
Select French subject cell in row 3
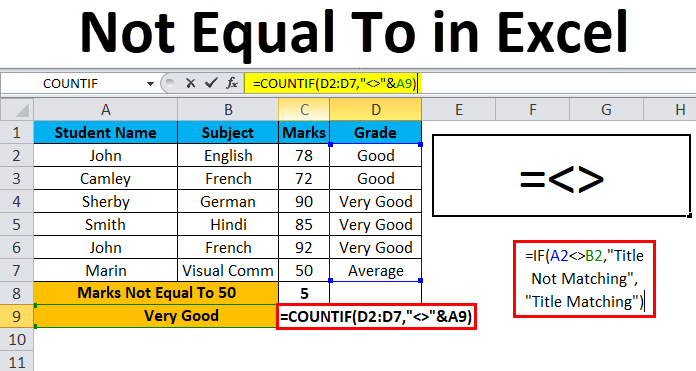[228, 178]
